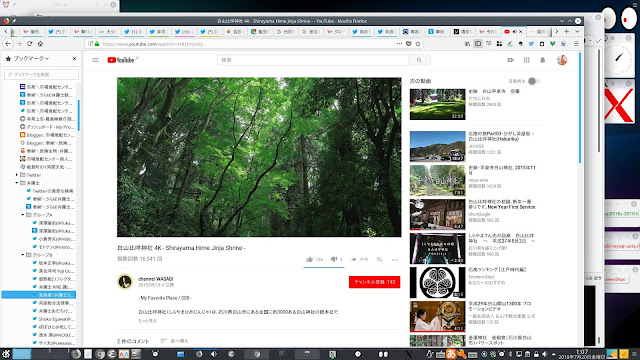Click the bookmark search field
The width and height of the screenshot is (640, 360).
pyautogui.click(x=42, y=74)
